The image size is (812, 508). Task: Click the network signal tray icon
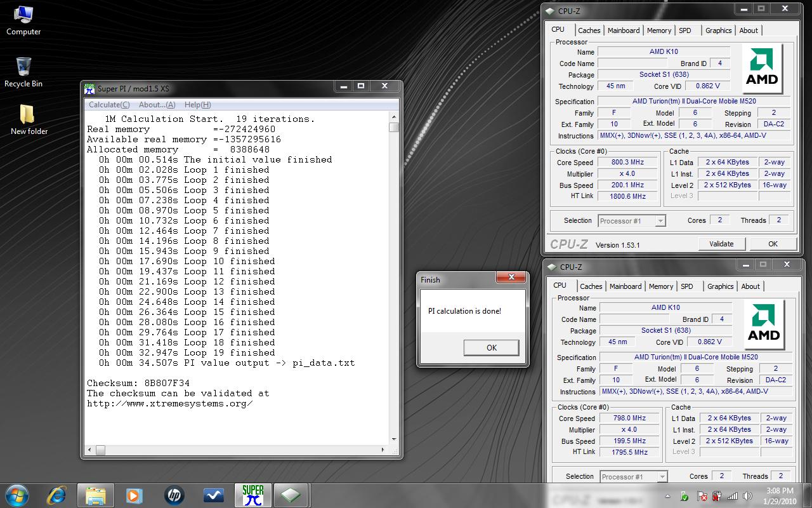tap(733, 496)
